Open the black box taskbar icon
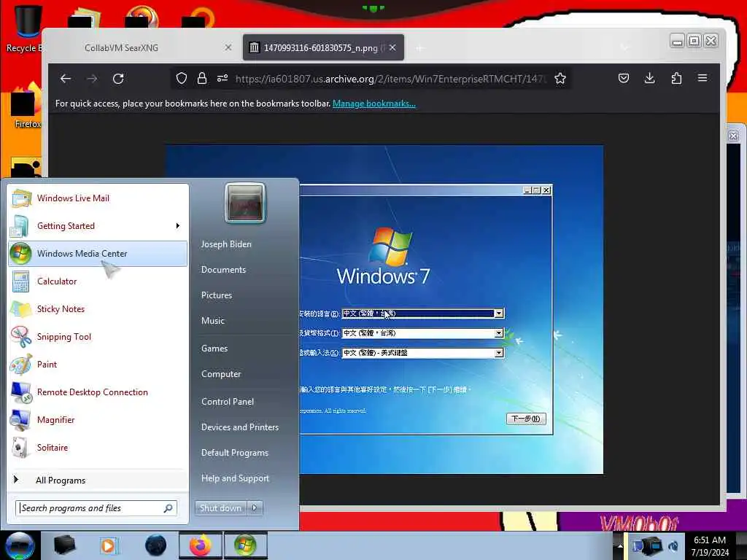Viewport: 747px width, 560px height. coord(65,545)
